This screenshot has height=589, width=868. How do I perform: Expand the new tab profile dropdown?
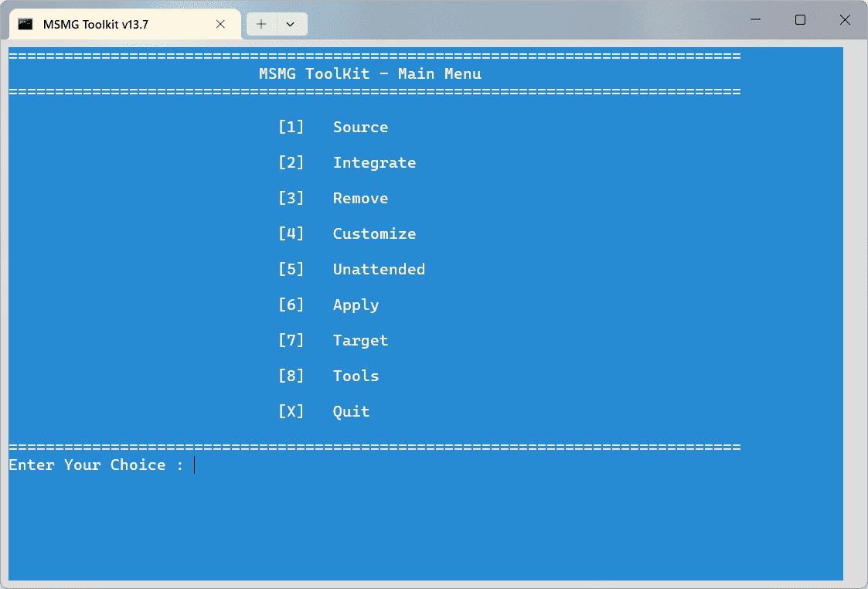(x=290, y=25)
